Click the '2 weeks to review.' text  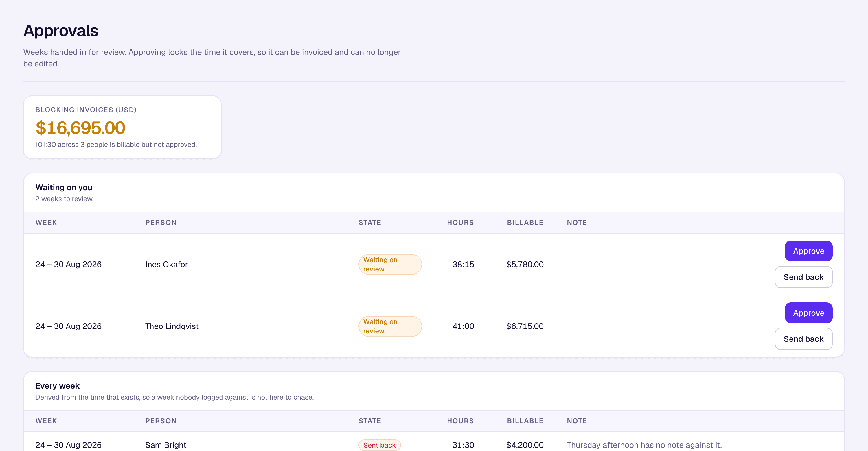[x=64, y=199]
